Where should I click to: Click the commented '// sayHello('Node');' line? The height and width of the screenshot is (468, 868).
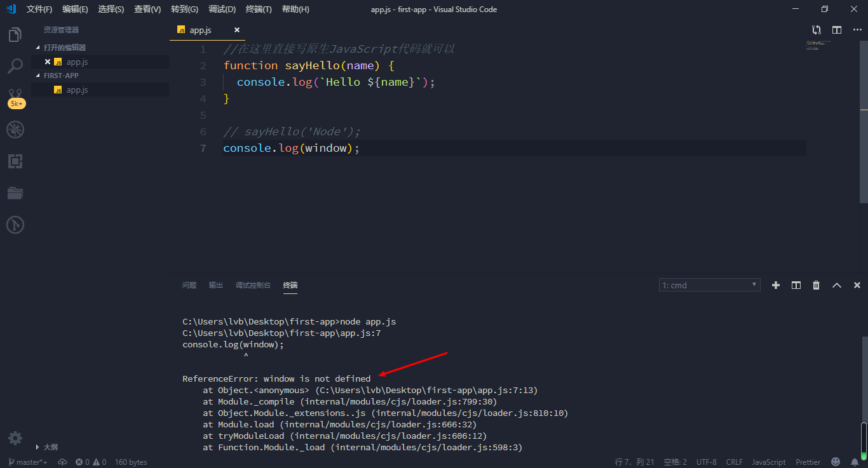pos(292,131)
